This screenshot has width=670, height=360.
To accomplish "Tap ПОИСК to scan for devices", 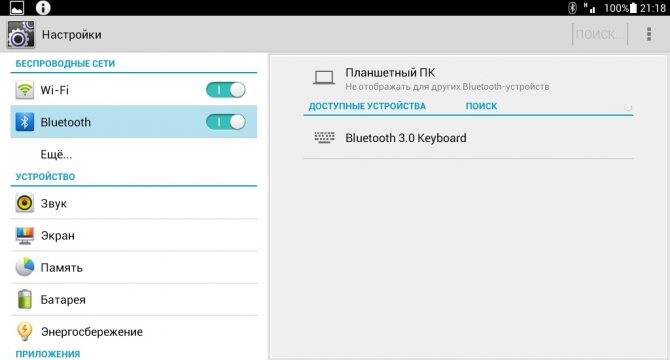I will tap(481, 106).
